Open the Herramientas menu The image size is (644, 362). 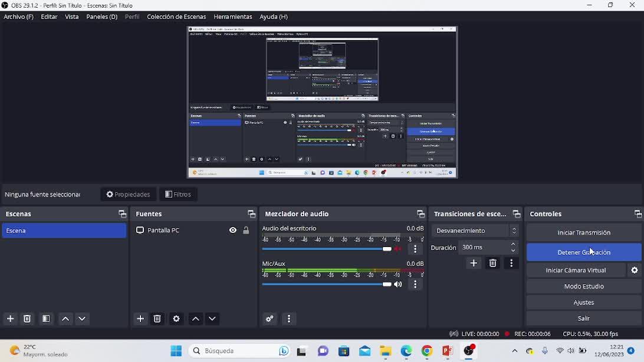(232, 17)
